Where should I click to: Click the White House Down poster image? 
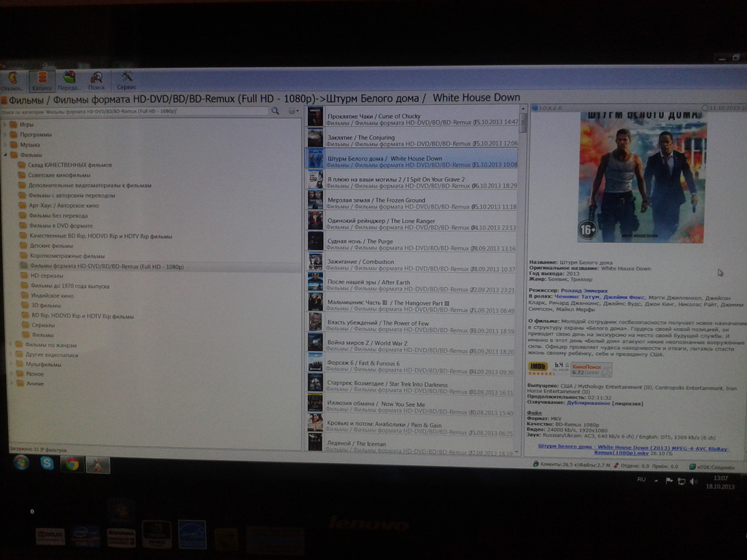point(640,177)
